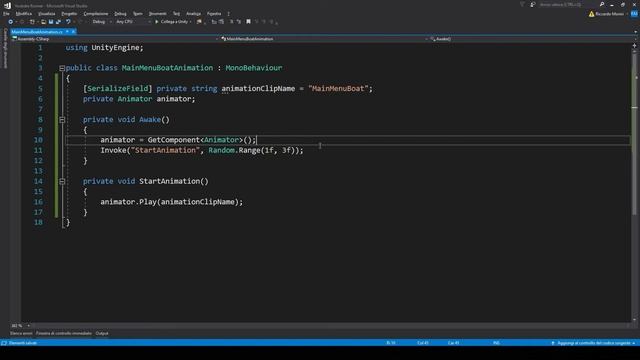Click the undo arrow icon
Screen dimensions: 640x360
pos(68,22)
